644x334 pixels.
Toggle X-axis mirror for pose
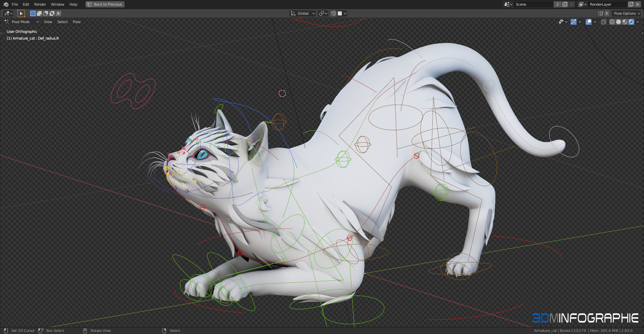click(x=606, y=13)
